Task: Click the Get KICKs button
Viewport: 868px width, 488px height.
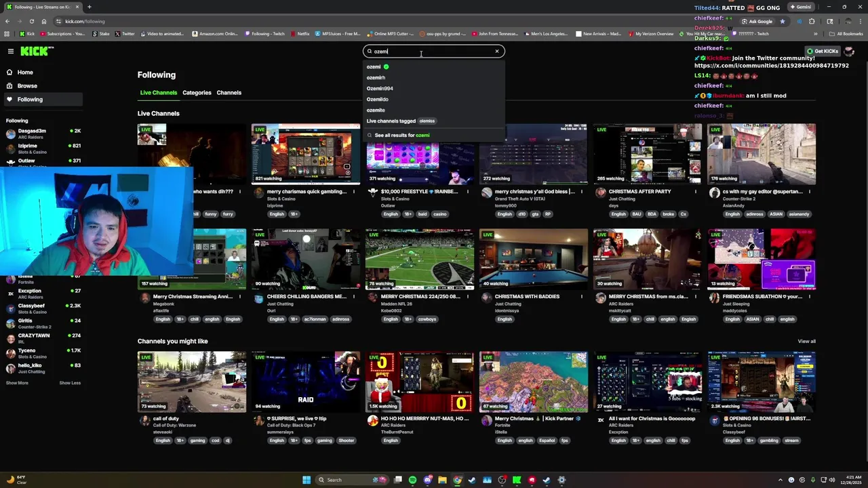Action: (823, 51)
